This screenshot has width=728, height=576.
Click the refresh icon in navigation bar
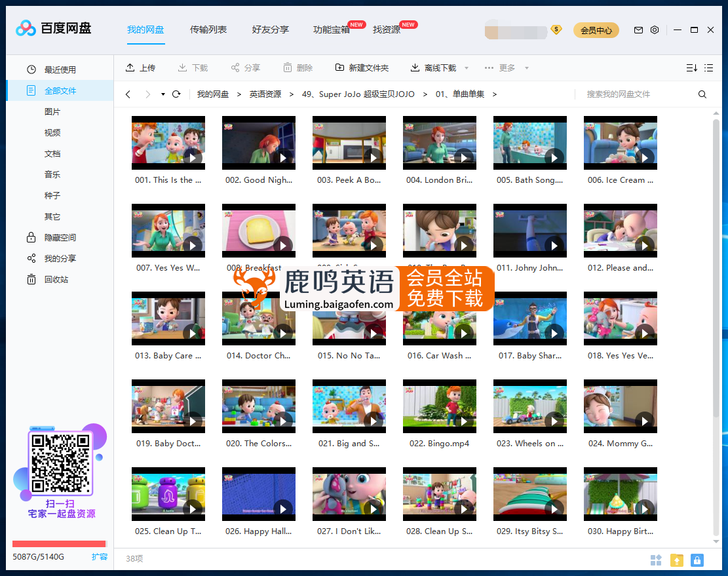176,94
